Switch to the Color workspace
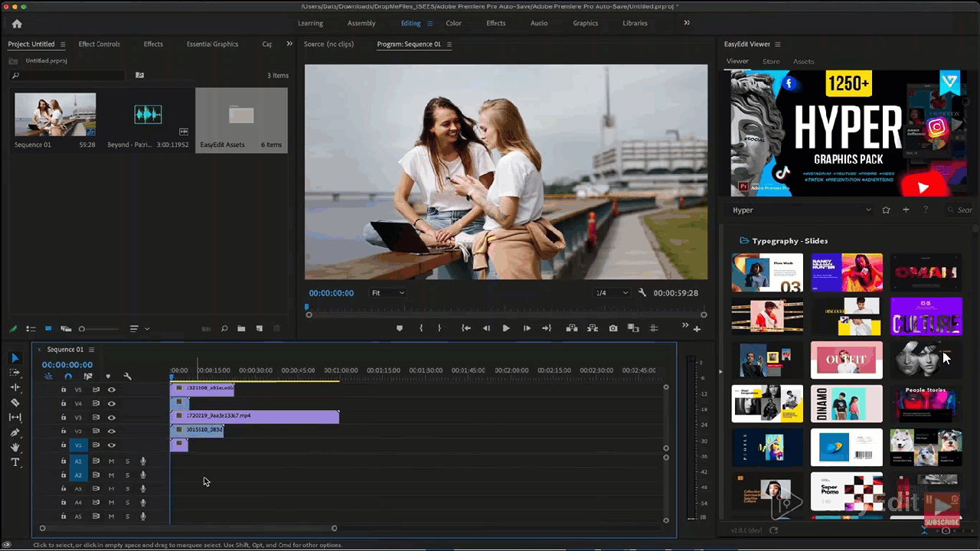The width and height of the screenshot is (980, 551). pos(453,23)
